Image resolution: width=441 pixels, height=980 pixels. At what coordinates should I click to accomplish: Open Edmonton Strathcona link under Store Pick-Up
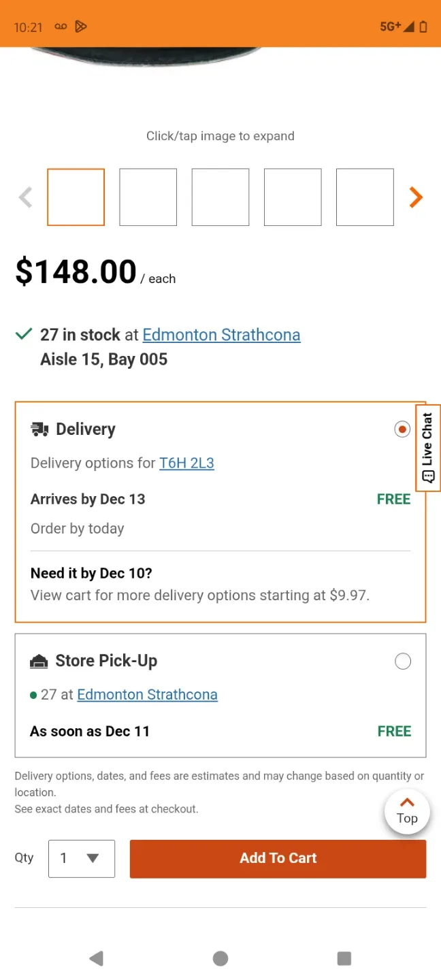tap(147, 695)
